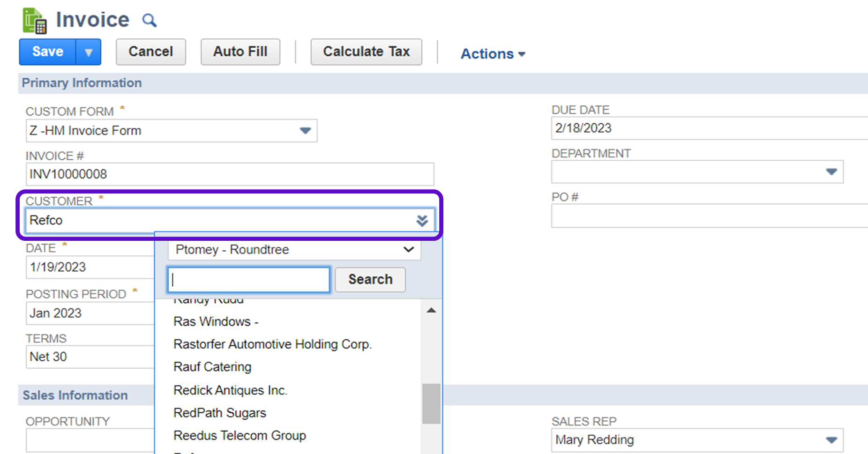The height and width of the screenshot is (454, 868).
Task: Expand the Custom Form dropdown
Action: [305, 131]
